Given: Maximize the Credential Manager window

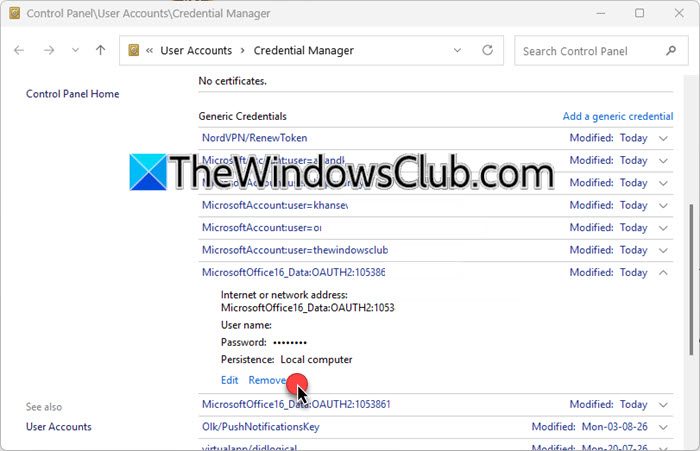Looking at the screenshot, I should click(639, 13).
